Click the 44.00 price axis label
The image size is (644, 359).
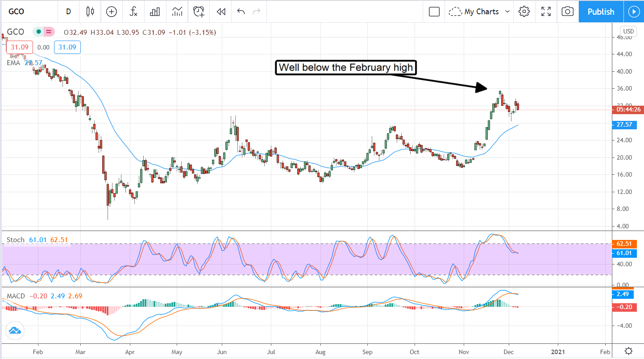(x=623, y=54)
